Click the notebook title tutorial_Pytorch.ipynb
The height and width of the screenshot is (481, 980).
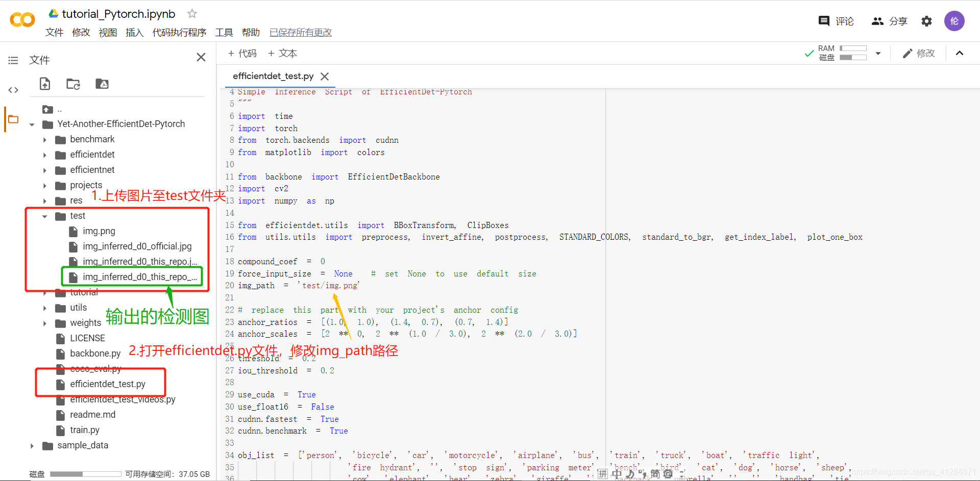point(118,14)
